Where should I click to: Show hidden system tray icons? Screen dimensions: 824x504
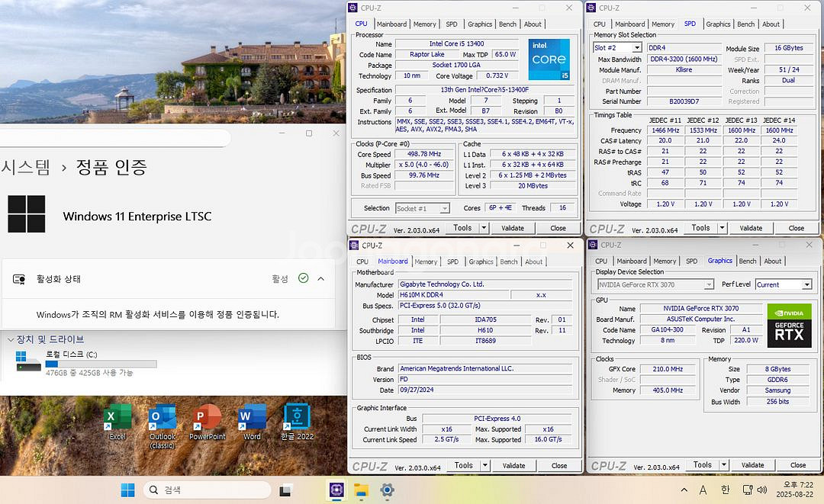coord(684,490)
